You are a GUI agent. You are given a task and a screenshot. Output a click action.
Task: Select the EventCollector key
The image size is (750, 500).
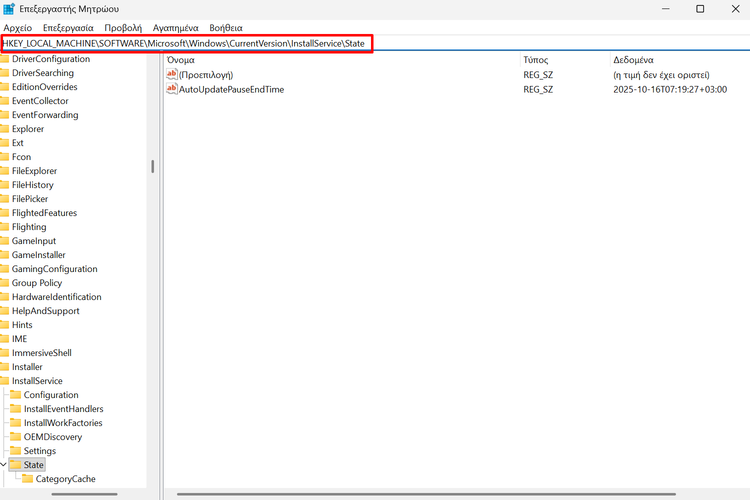click(x=40, y=101)
